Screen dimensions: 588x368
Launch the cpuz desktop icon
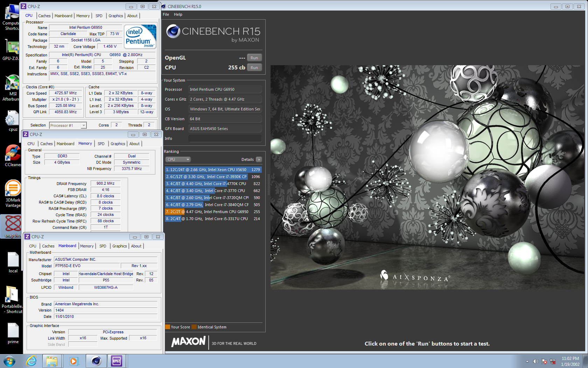point(12,121)
